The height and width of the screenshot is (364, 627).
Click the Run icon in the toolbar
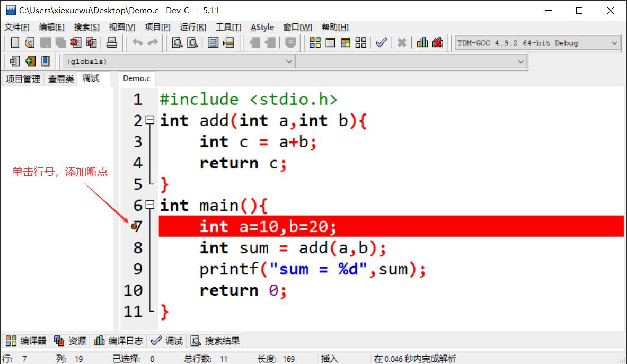pos(330,42)
